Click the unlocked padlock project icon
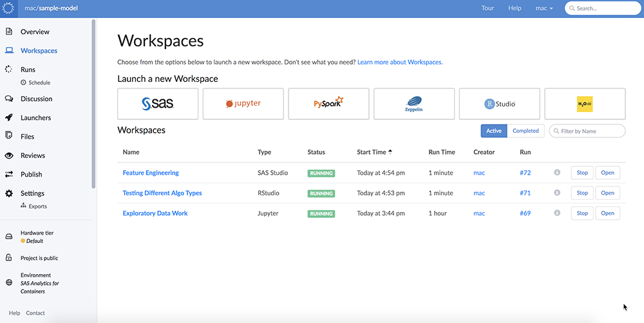 click(x=8, y=257)
